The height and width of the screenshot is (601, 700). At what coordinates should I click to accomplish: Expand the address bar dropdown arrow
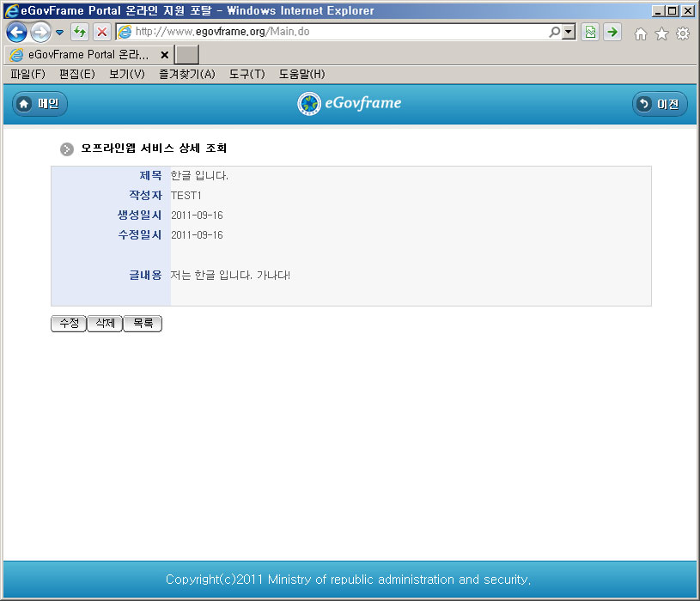coord(569,33)
